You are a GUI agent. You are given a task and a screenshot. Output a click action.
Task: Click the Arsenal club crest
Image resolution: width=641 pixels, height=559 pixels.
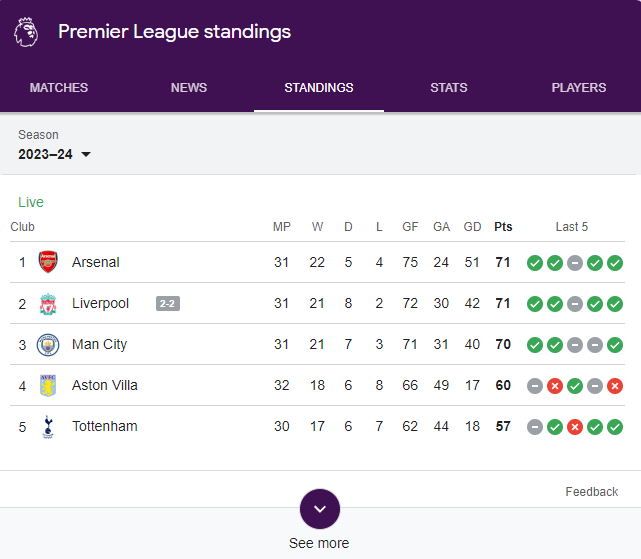point(48,262)
